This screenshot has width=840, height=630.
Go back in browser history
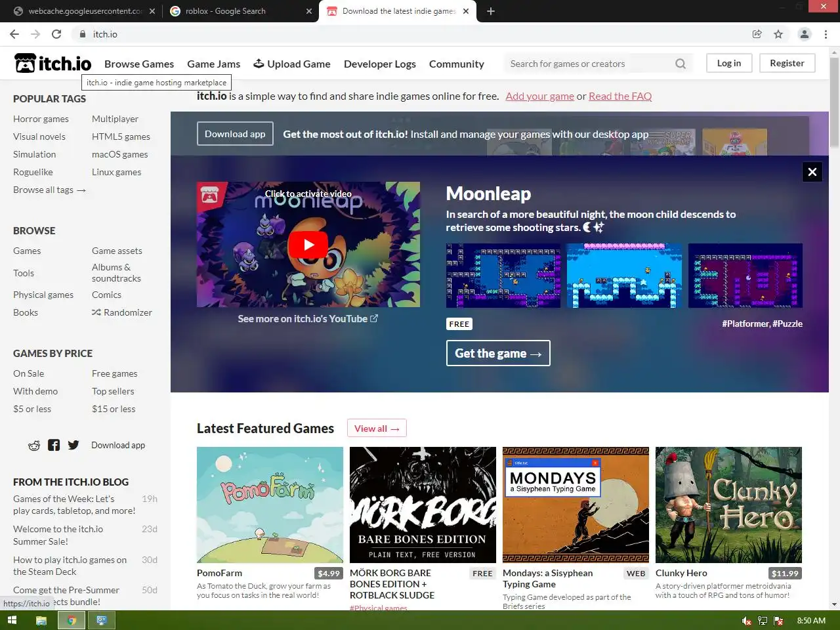point(14,34)
